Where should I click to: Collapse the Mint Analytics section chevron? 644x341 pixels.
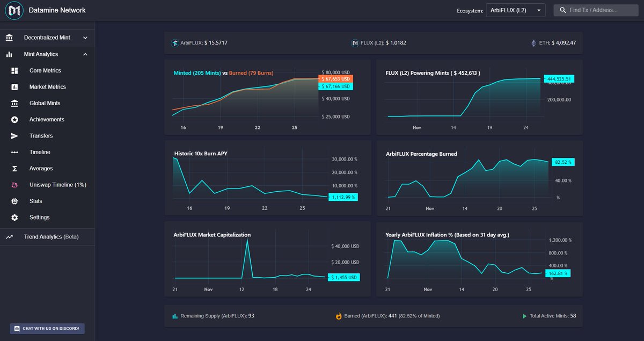(84, 54)
